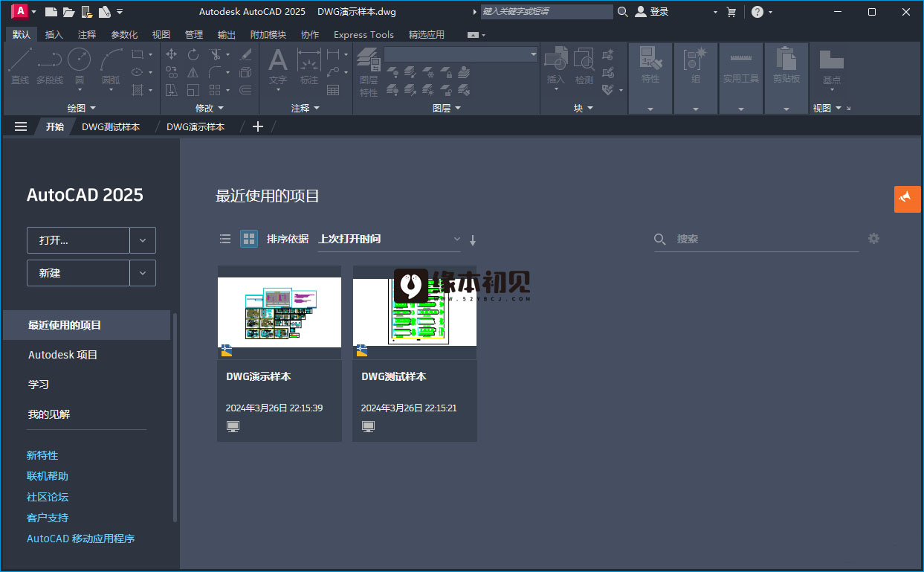924x572 pixels.
Task: Select the Array tool
Action: coord(215,90)
